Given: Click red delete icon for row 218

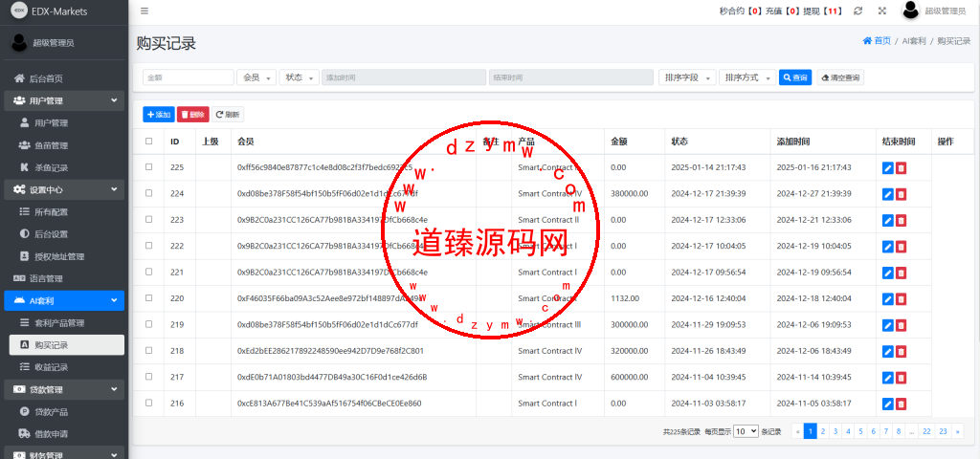Looking at the screenshot, I should [x=901, y=352].
